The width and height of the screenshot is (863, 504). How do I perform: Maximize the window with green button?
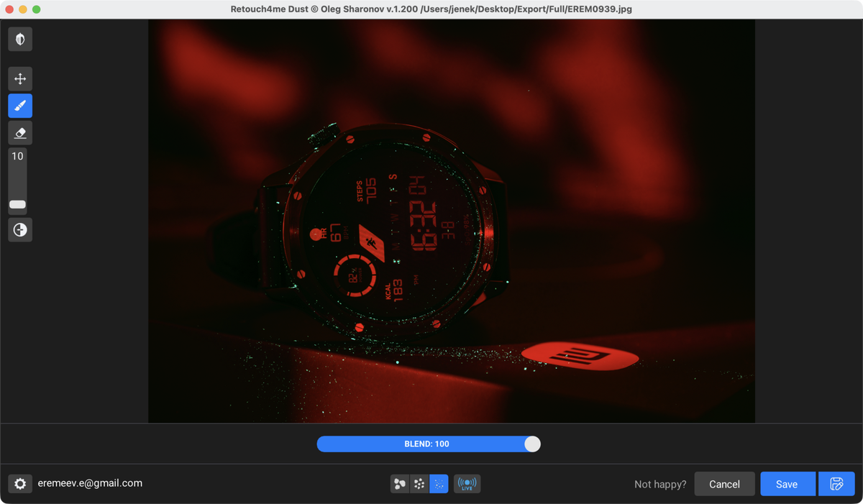(37, 9)
